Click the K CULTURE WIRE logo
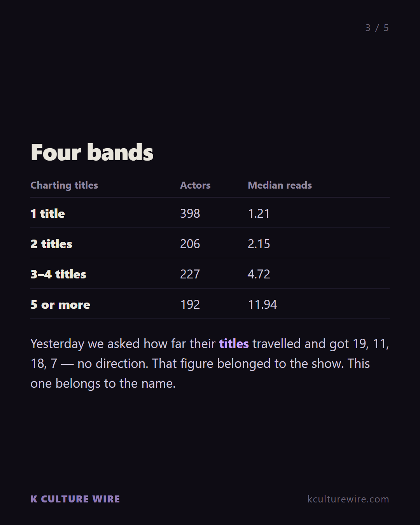The image size is (420, 525). 75,499
